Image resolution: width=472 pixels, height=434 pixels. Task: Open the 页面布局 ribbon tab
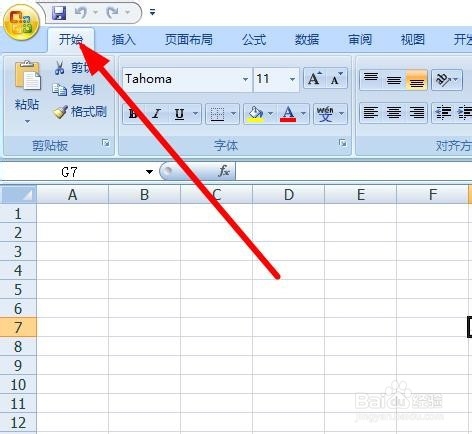click(x=189, y=40)
